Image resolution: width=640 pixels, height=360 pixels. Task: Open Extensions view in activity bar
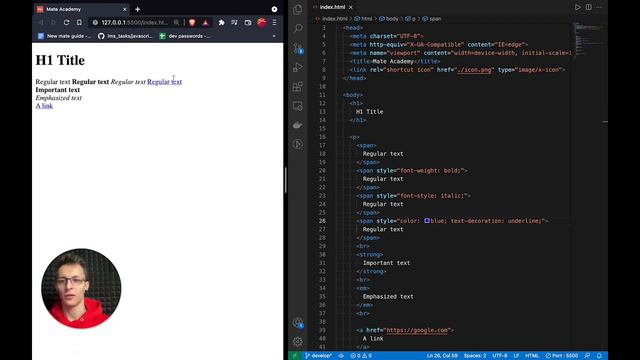tap(298, 86)
